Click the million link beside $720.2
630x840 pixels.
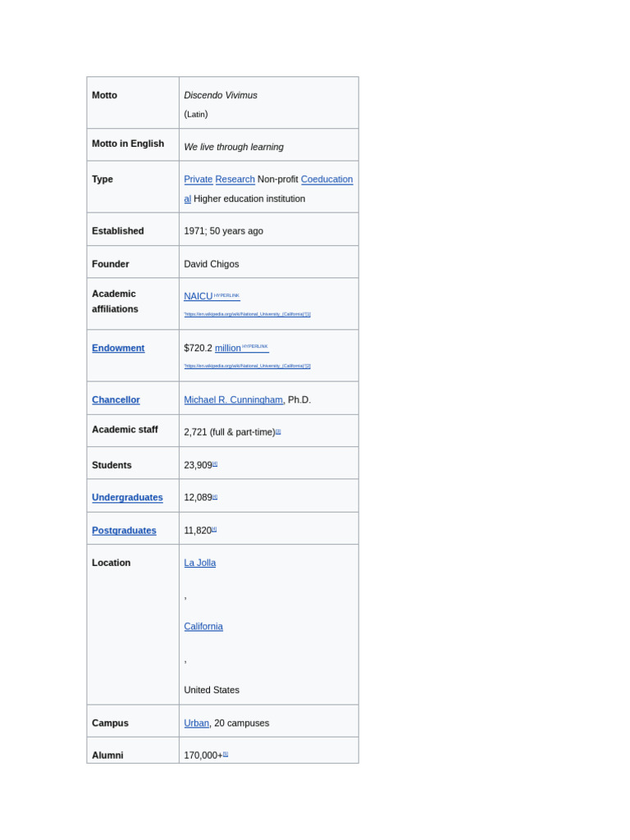[228, 348]
